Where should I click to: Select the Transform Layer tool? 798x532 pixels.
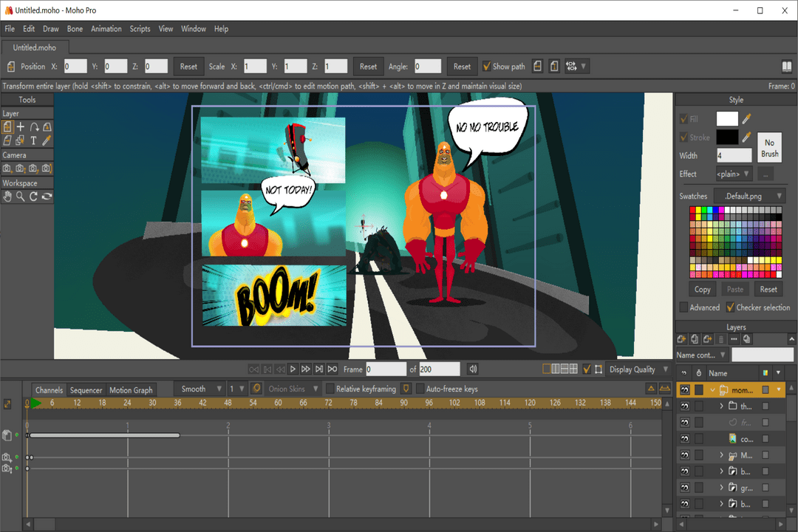click(7, 127)
